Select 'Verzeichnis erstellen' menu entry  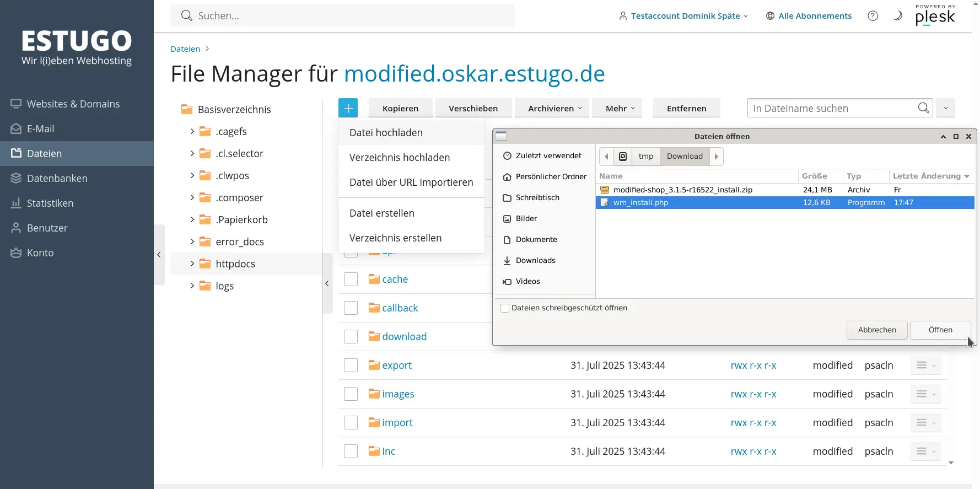tap(395, 238)
